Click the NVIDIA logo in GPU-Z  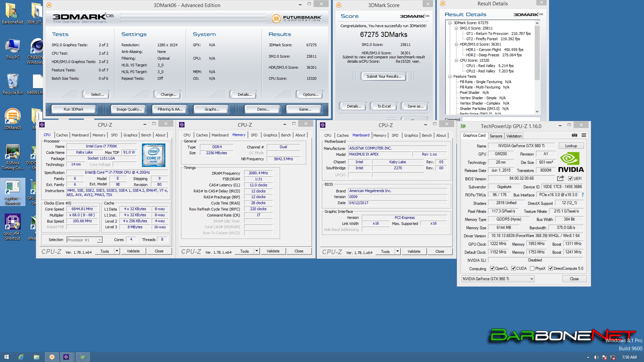tap(571, 163)
